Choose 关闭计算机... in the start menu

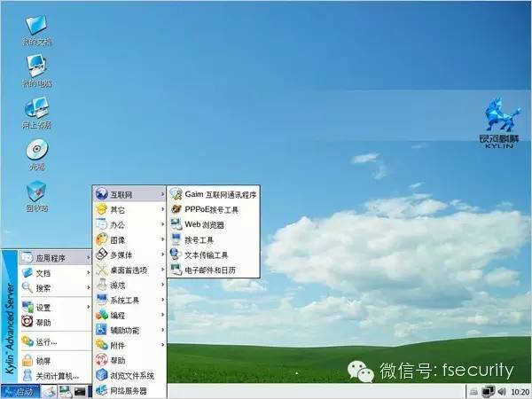(x=55, y=376)
